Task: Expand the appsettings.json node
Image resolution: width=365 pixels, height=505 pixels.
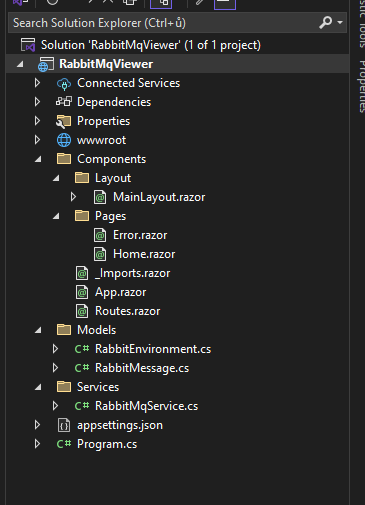Action: (37, 425)
